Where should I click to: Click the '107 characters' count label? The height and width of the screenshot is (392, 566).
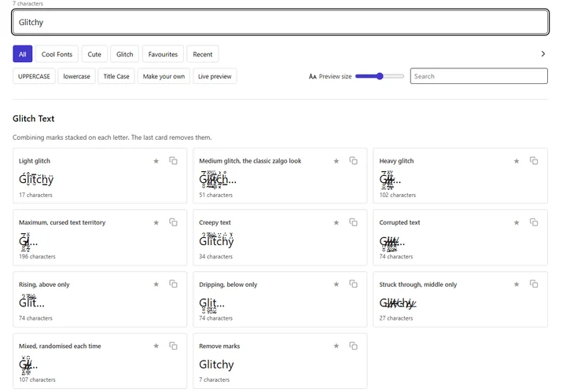point(37,379)
